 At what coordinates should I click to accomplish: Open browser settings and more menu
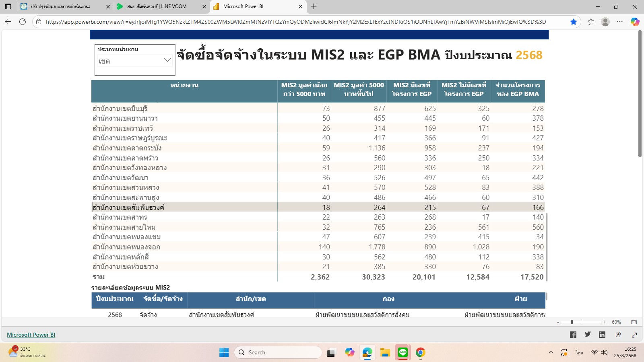(620, 22)
